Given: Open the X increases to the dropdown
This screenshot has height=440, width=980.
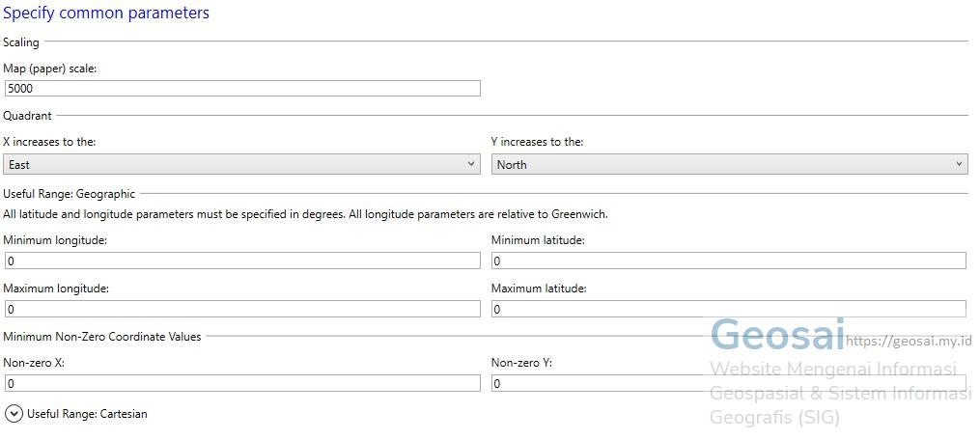Looking at the screenshot, I should (x=242, y=164).
